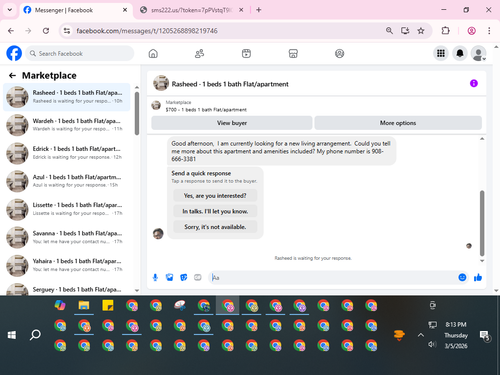This screenshot has width=500, height=375.
Task: Click the message text field
Action: point(333,277)
